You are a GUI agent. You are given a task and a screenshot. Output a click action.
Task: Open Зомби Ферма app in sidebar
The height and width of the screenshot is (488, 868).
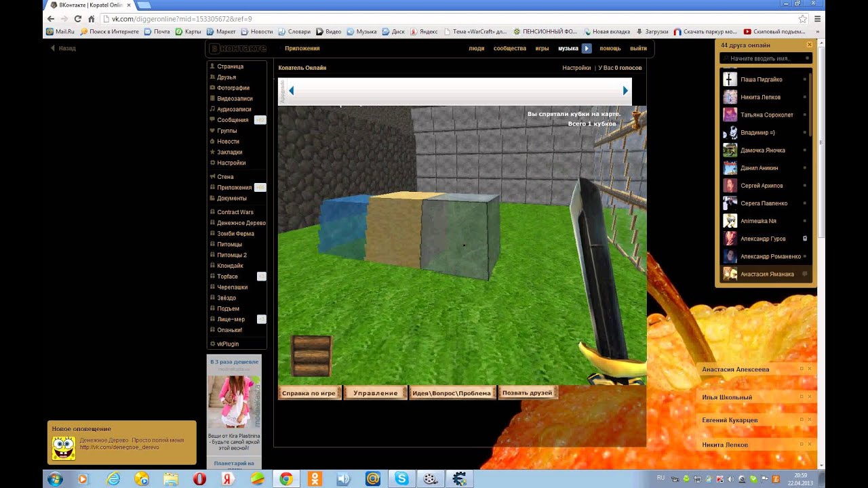point(237,234)
